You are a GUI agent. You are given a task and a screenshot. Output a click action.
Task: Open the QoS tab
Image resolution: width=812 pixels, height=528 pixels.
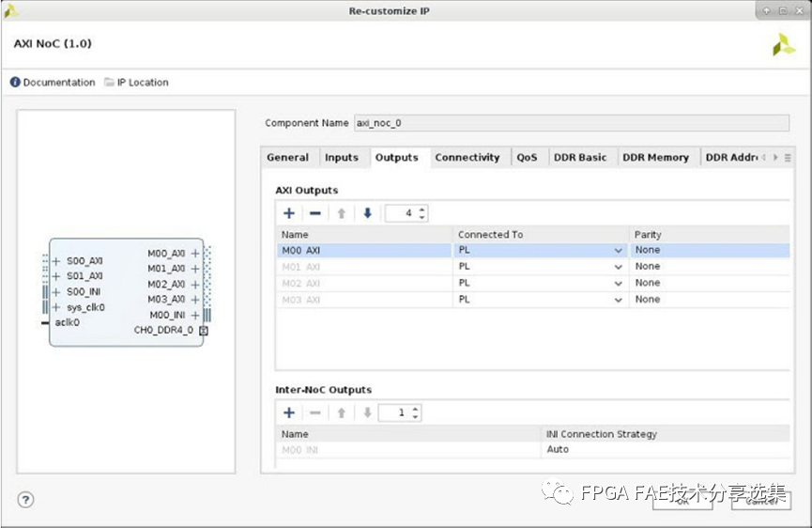[527, 158]
